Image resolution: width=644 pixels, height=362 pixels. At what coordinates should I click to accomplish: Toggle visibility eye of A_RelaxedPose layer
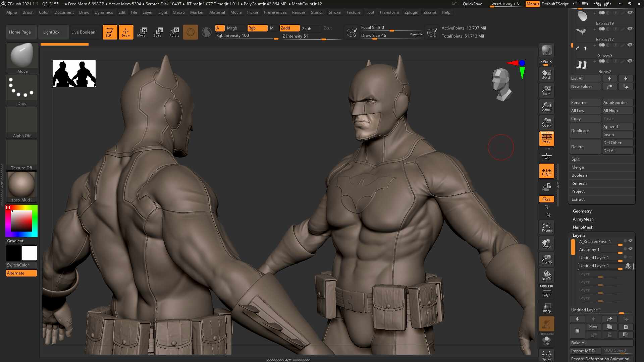coord(631,241)
